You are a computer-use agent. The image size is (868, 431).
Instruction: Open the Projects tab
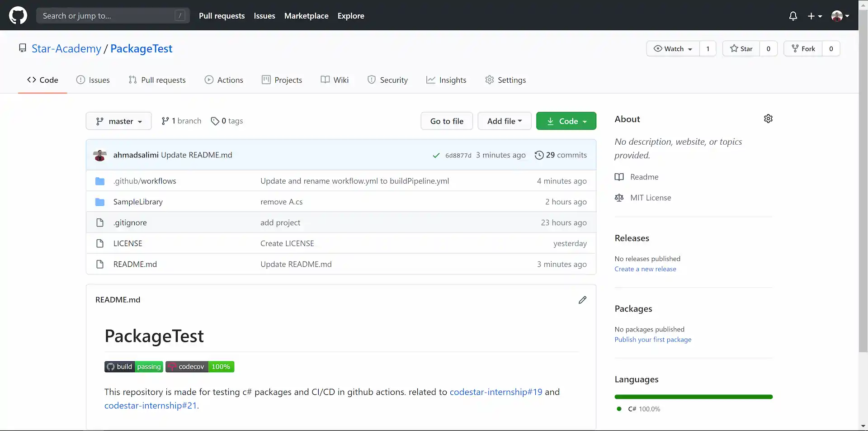(x=282, y=80)
